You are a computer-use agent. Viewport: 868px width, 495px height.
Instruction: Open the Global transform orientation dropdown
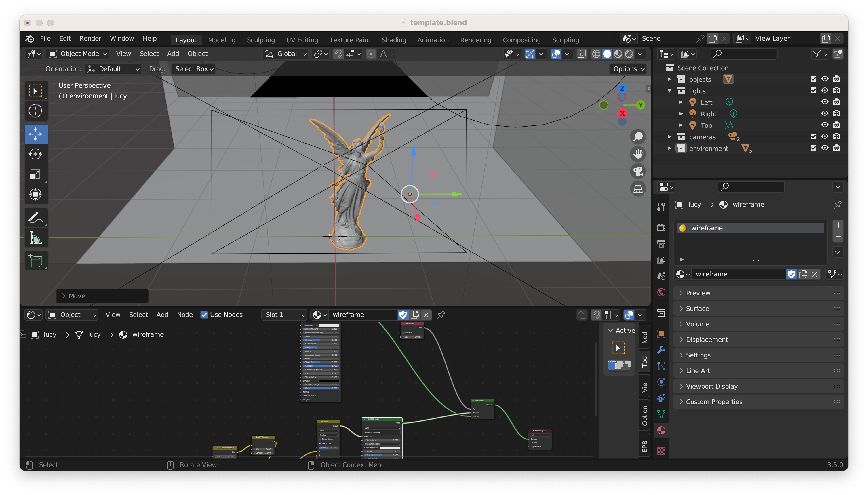[x=285, y=54]
